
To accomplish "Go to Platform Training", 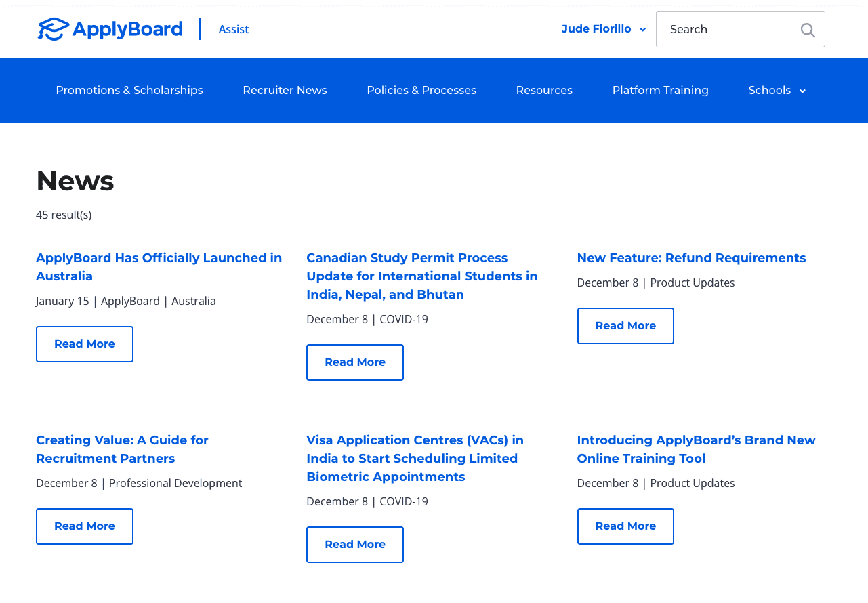I will tap(660, 90).
